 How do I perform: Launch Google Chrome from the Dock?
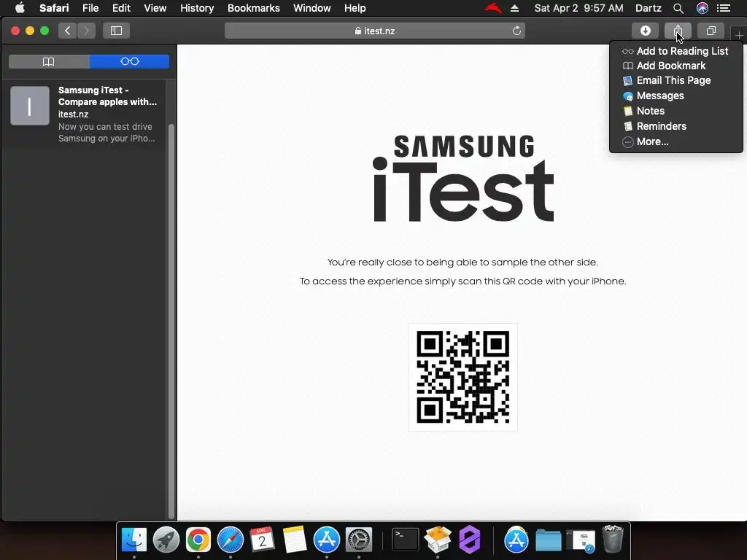click(x=198, y=540)
